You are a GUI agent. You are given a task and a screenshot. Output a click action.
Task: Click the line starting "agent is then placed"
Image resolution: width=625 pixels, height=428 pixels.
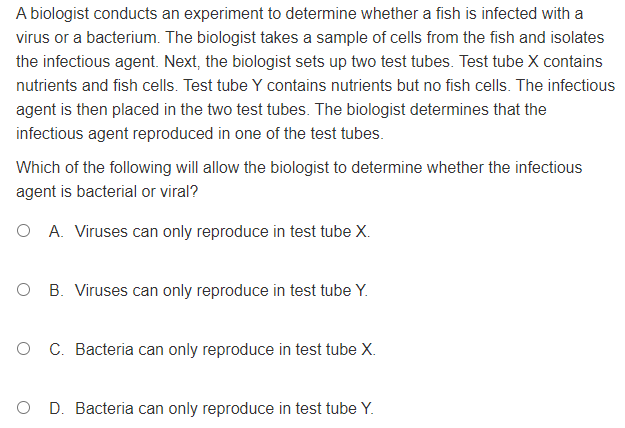[282, 109]
